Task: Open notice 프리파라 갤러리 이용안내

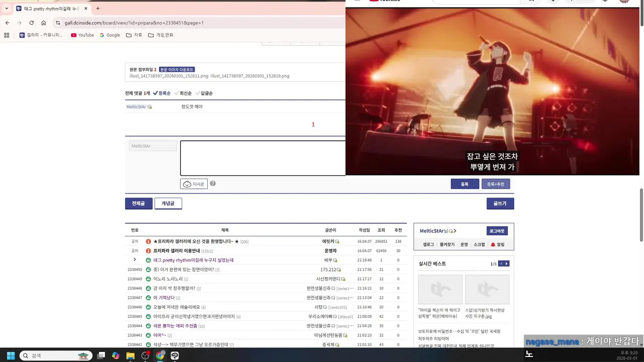Action: 177,251
